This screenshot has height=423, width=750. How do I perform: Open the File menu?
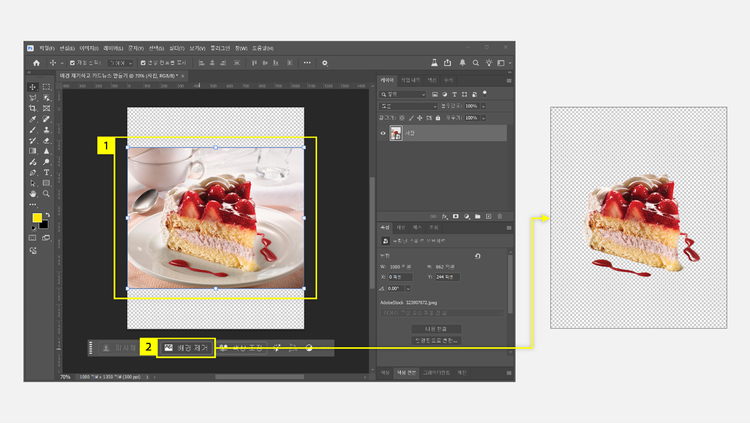47,48
